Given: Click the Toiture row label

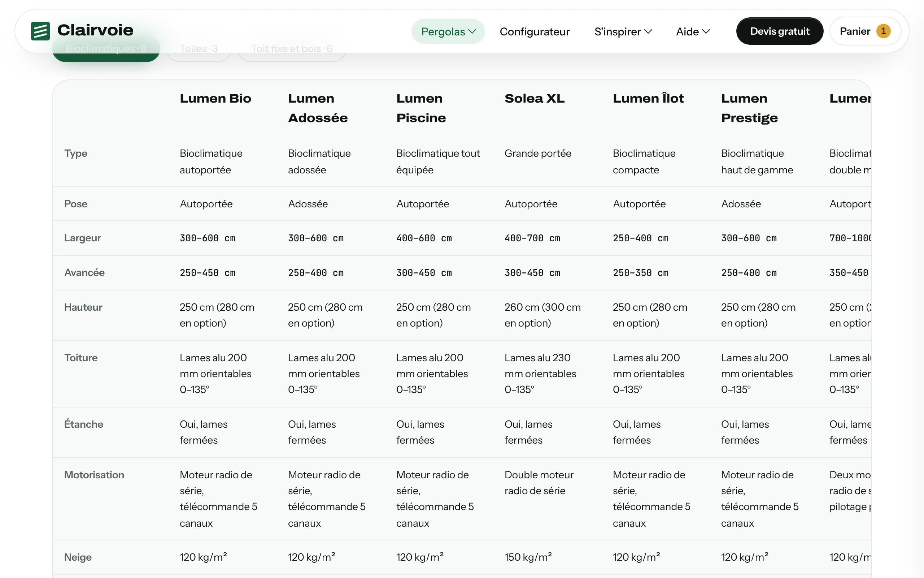Looking at the screenshot, I should (81, 358).
